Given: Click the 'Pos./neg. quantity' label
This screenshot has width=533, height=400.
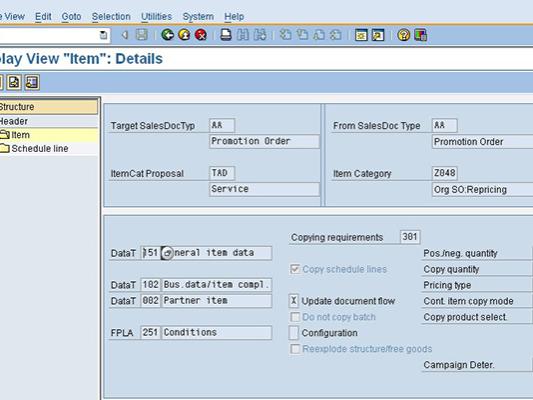Looking at the screenshot, I should pyautogui.click(x=460, y=254).
